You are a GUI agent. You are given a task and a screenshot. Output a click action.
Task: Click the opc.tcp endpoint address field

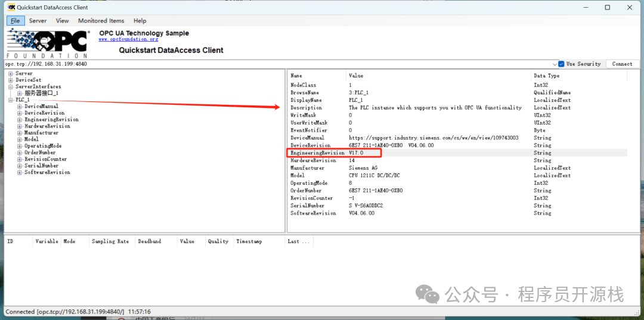pyautogui.click(x=279, y=64)
